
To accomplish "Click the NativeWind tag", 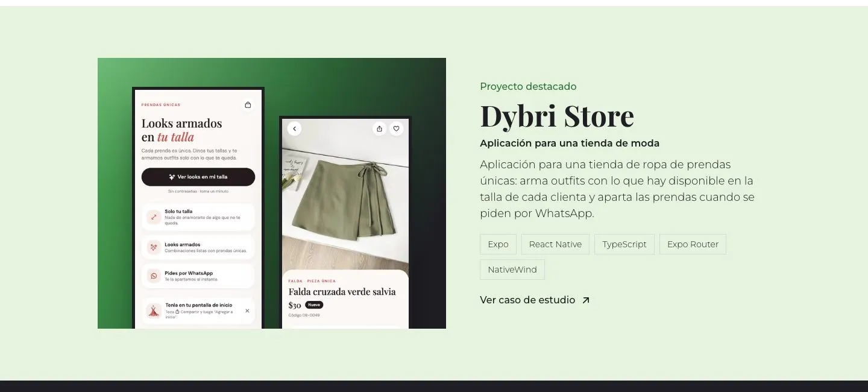I will [x=512, y=270].
